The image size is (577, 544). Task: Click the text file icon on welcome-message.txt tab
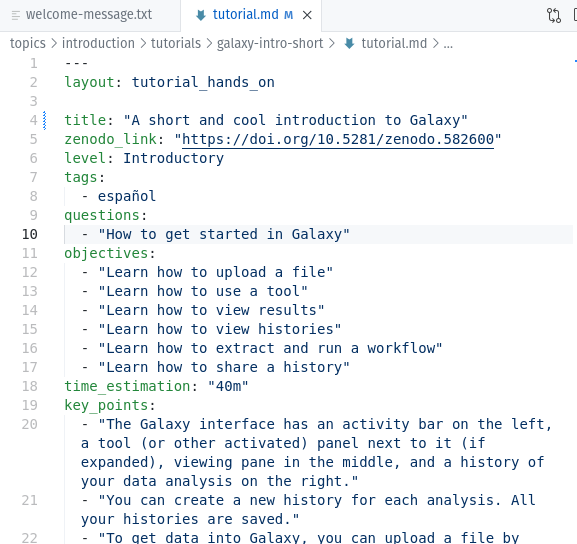pyautogui.click(x=16, y=15)
